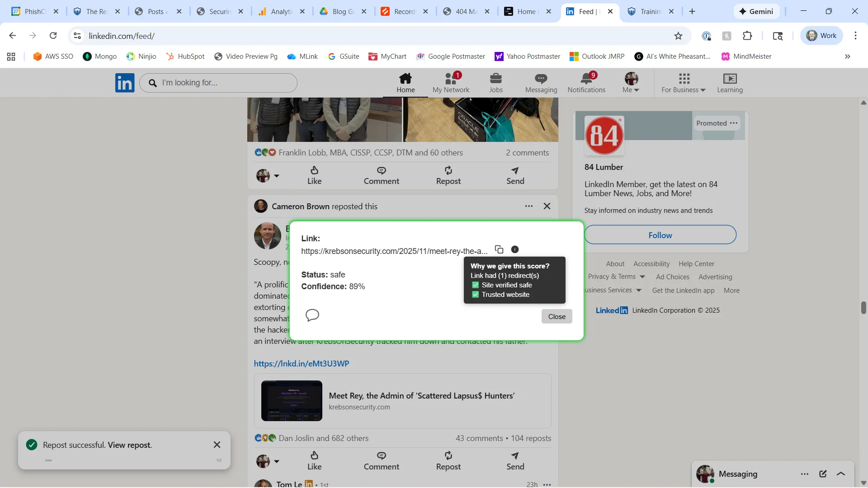Compose a new message from the Messaging overlay
The width and height of the screenshot is (868, 488).
click(823, 474)
